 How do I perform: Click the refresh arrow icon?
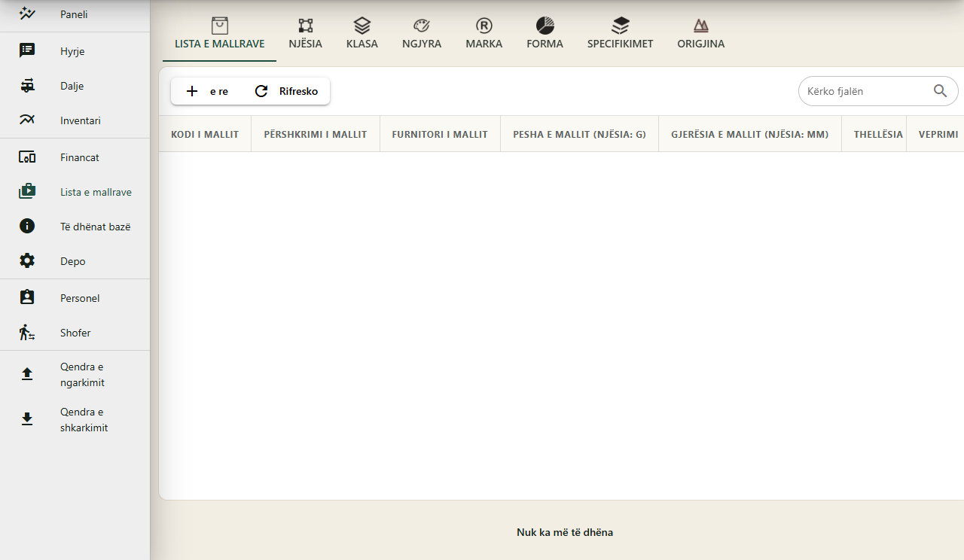(x=261, y=91)
